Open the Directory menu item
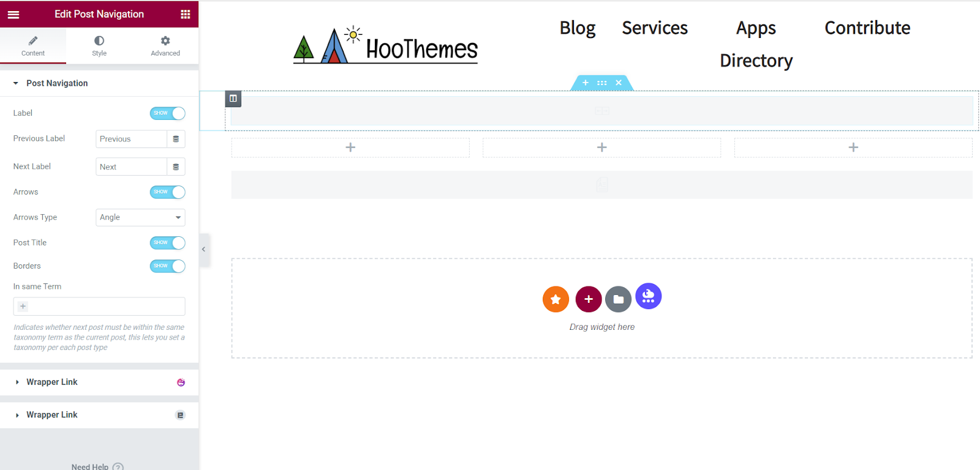The image size is (980, 470). click(756, 61)
